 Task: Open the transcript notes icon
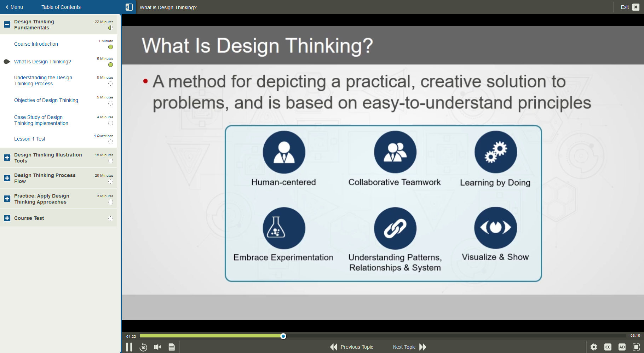click(172, 347)
